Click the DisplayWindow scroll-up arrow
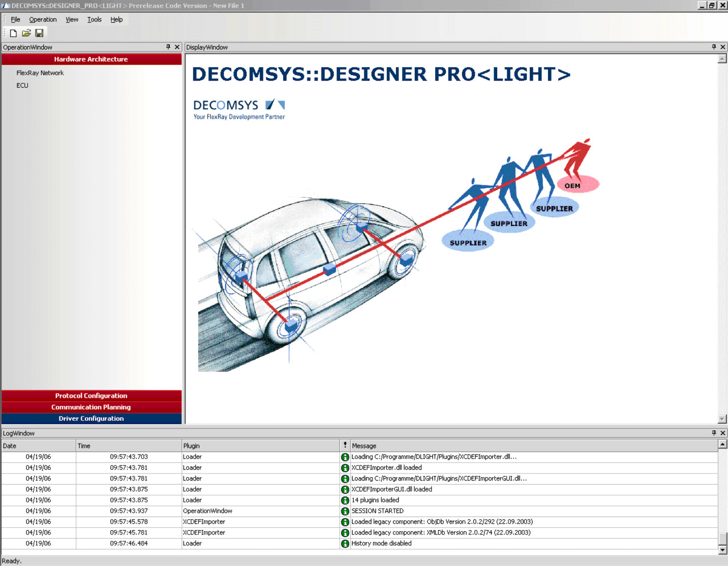Image resolution: width=728 pixels, height=566 pixels. [722, 59]
